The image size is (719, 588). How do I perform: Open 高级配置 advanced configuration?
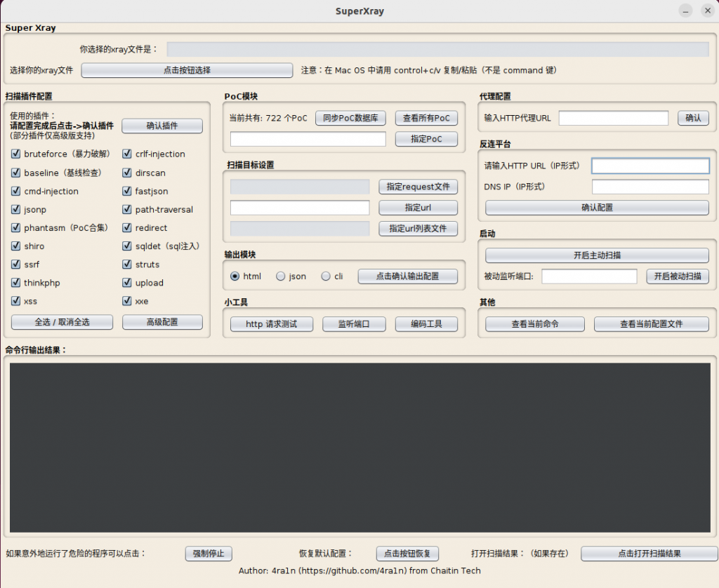tap(162, 322)
